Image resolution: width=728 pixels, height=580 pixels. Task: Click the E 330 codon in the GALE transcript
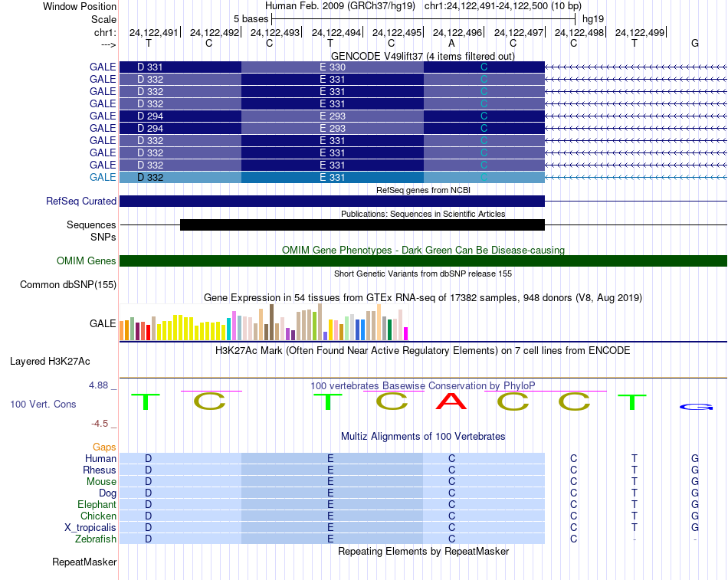333,67
